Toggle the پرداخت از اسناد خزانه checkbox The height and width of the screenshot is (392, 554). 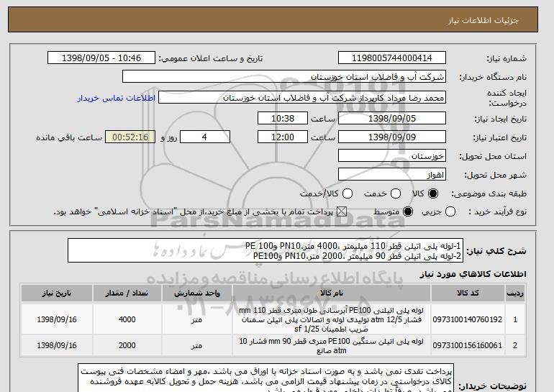tap(341, 211)
